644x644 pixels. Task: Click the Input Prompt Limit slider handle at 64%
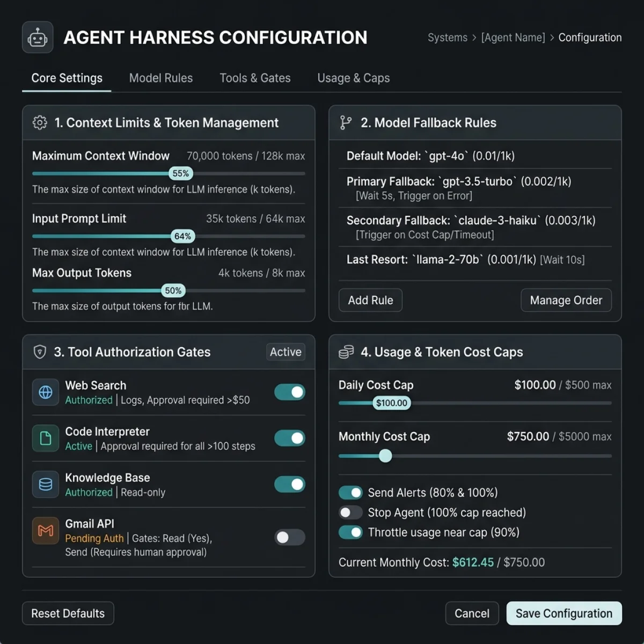click(x=183, y=236)
